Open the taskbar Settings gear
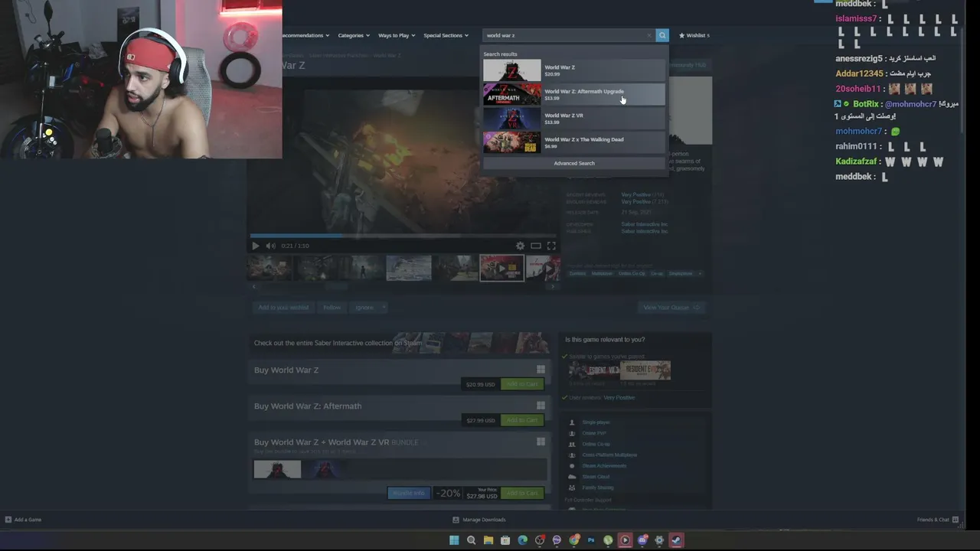The width and height of the screenshot is (980, 551). point(659,540)
